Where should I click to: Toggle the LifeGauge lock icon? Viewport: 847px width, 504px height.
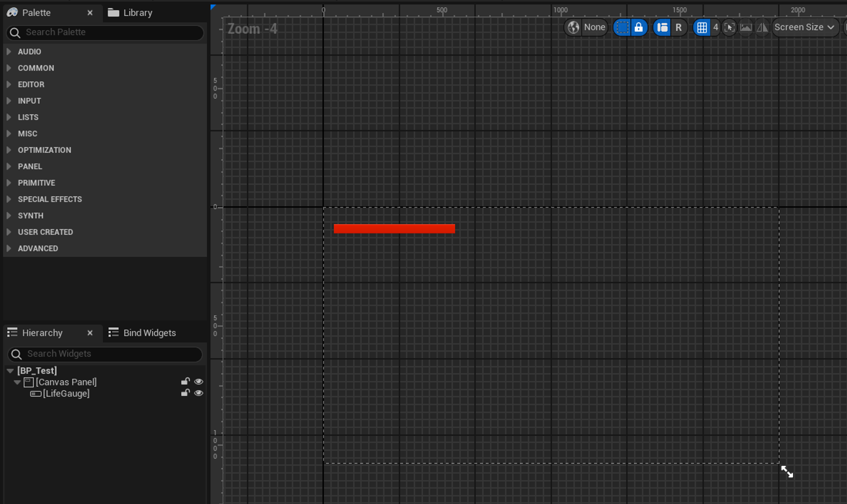[185, 393]
